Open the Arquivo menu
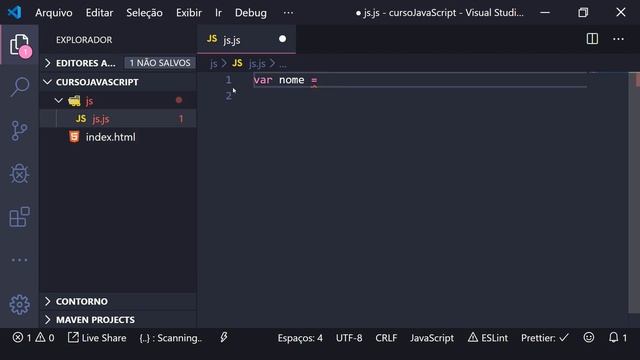Image resolution: width=640 pixels, height=360 pixels. 53,13
